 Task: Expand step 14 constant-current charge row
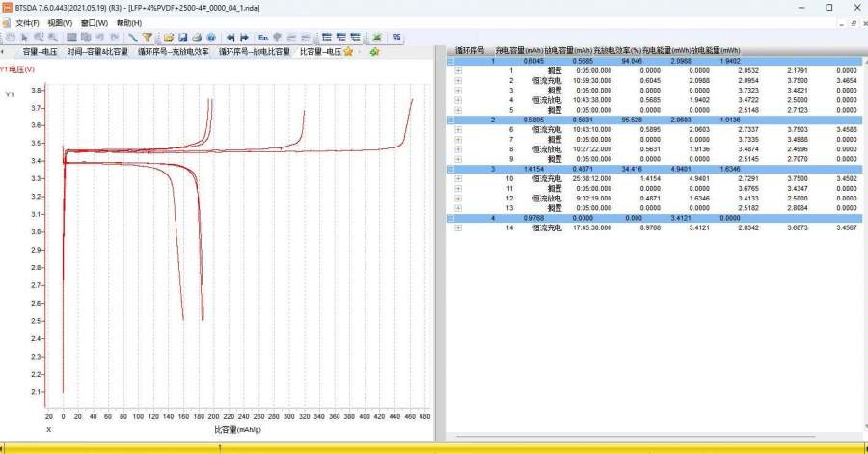[x=458, y=227]
